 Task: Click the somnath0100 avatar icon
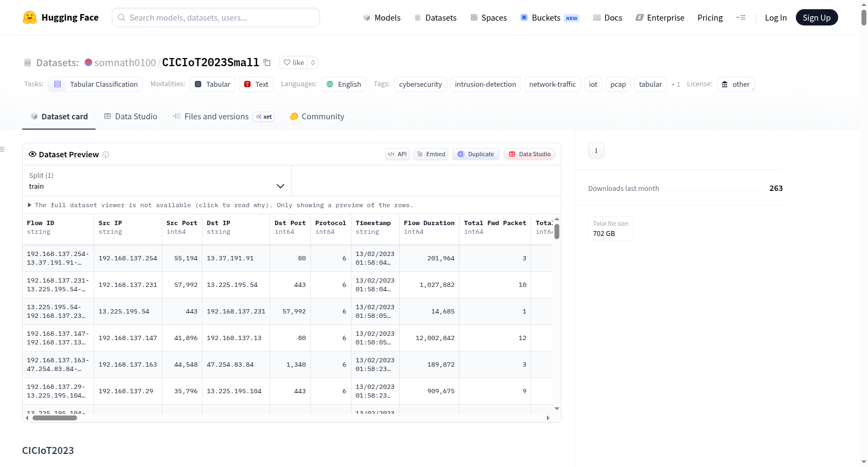pyautogui.click(x=88, y=62)
